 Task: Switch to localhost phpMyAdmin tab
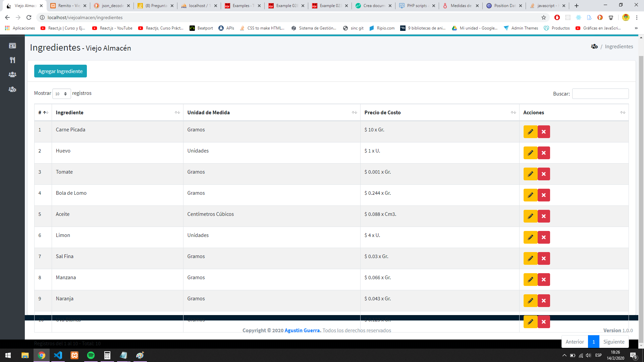[199, 6]
